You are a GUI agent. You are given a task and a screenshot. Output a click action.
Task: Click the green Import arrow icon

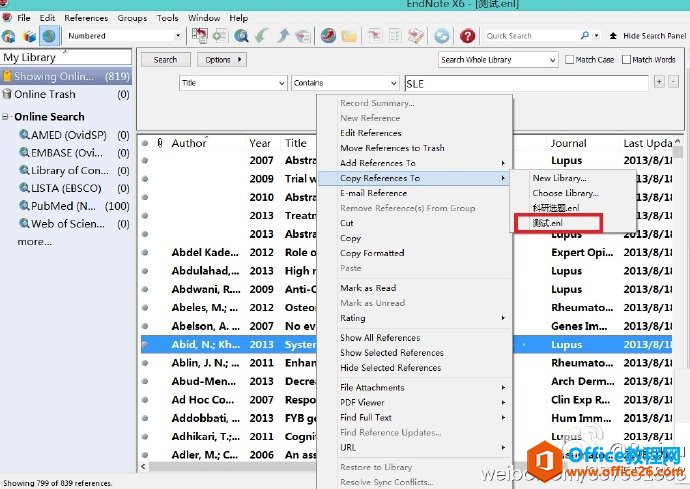click(x=261, y=36)
